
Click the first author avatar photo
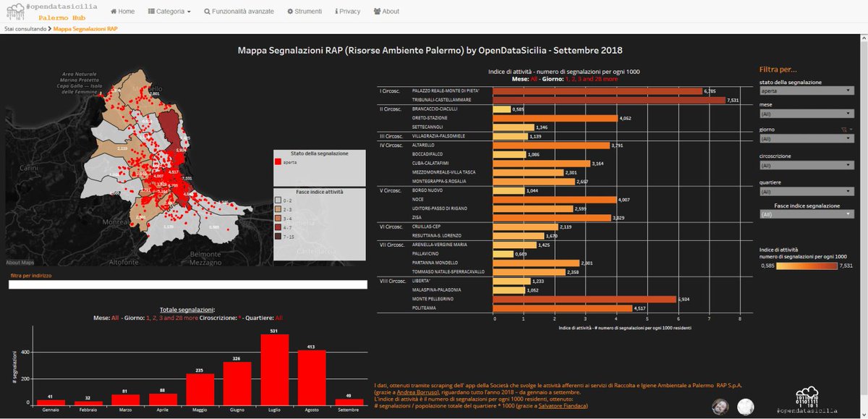(x=719, y=406)
